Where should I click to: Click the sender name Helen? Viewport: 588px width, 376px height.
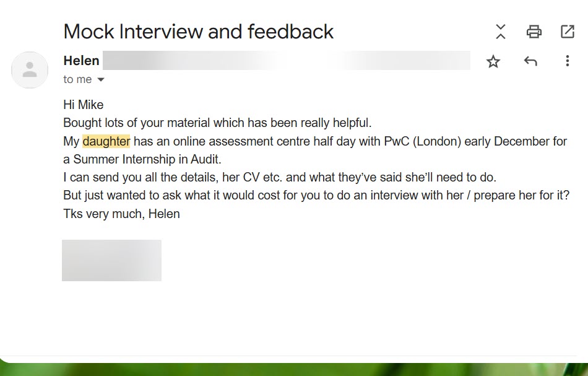point(81,61)
